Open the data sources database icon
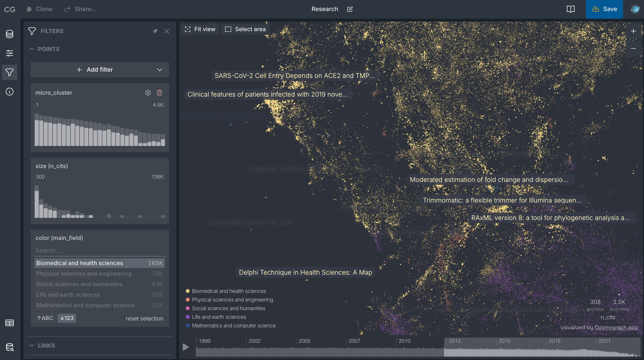This screenshot has height=360, width=644. (x=10, y=34)
